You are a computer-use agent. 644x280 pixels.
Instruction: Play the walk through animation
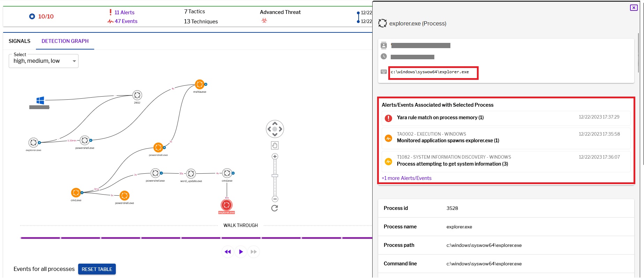(x=241, y=252)
